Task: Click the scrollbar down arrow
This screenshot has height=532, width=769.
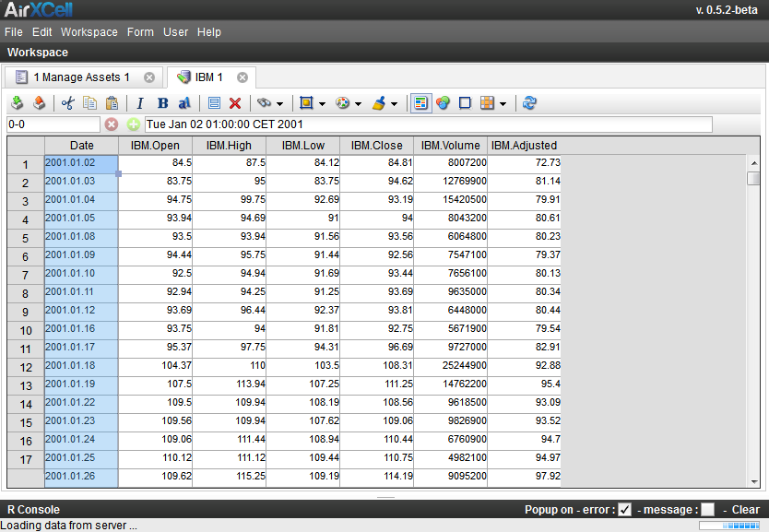Action: [754, 482]
